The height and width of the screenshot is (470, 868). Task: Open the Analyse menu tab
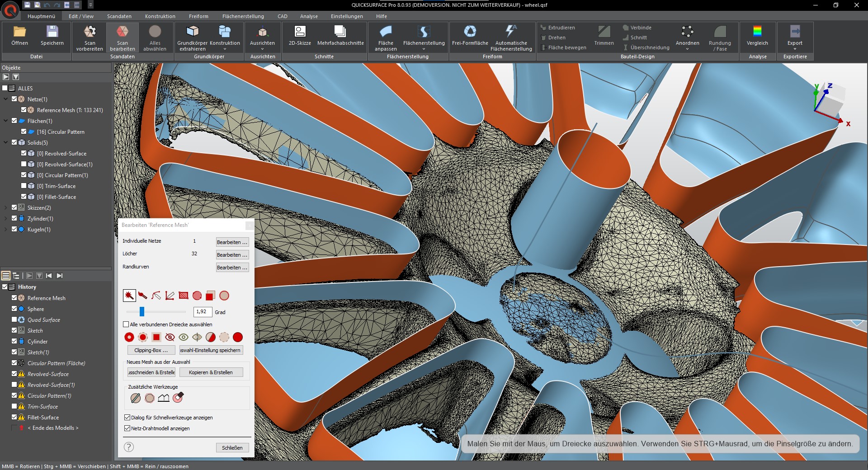[309, 16]
